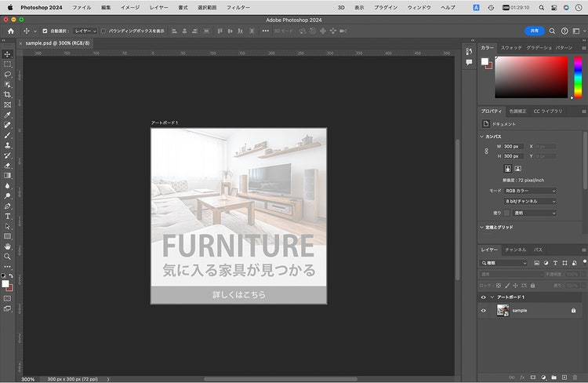
Task: Select the Horizontal Type tool
Action: pyautogui.click(x=7, y=217)
